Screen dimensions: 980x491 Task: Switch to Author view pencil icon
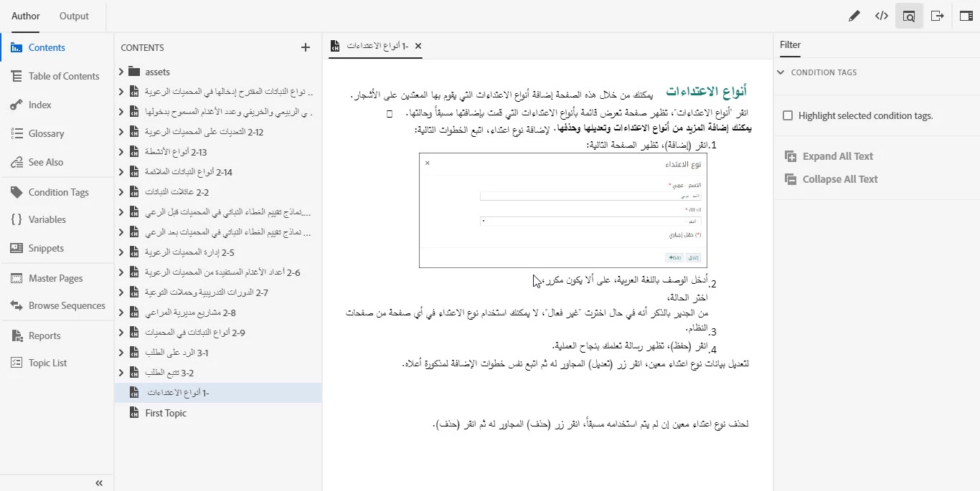click(x=854, y=16)
